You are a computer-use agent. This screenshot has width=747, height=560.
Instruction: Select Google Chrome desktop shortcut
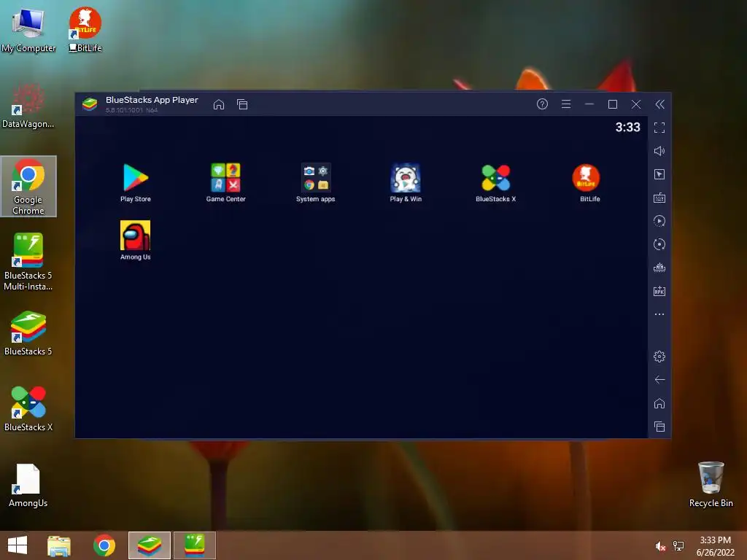28,186
